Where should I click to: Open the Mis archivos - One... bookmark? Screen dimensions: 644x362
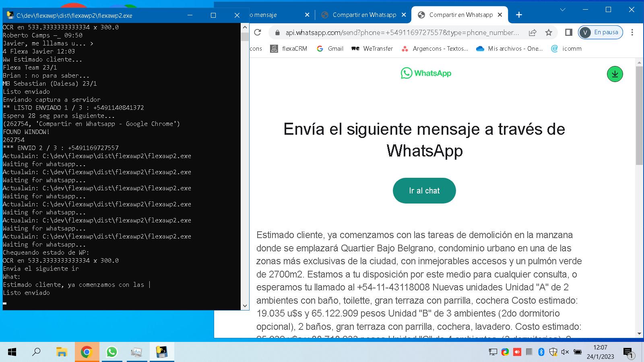[509, 49]
